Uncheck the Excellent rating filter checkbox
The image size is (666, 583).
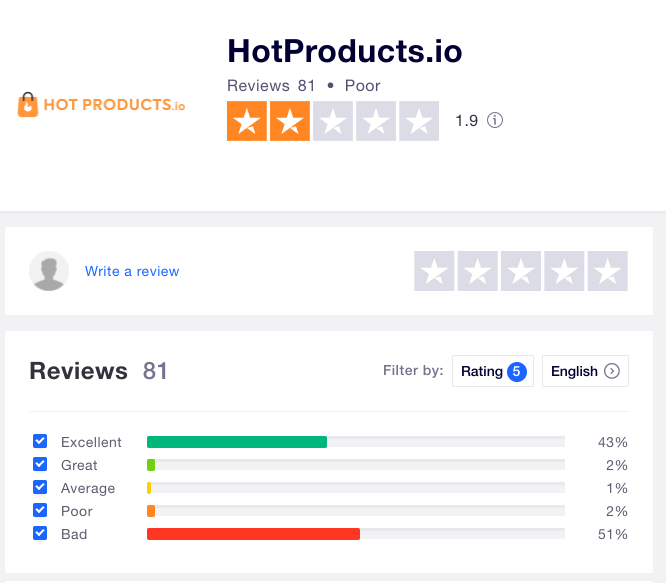click(x=40, y=441)
